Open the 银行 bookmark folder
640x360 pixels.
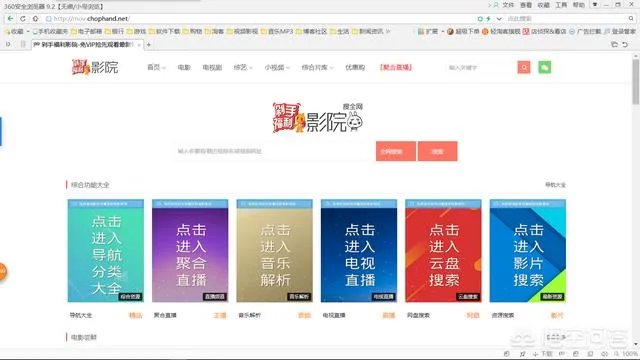pos(114,31)
